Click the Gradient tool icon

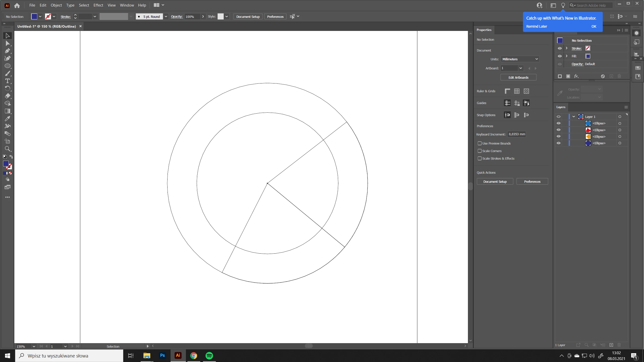pyautogui.click(x=7, y=111)
